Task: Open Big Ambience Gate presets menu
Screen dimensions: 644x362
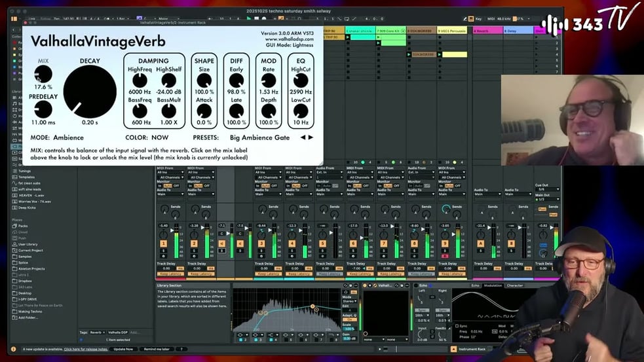Action: (259, 137)
